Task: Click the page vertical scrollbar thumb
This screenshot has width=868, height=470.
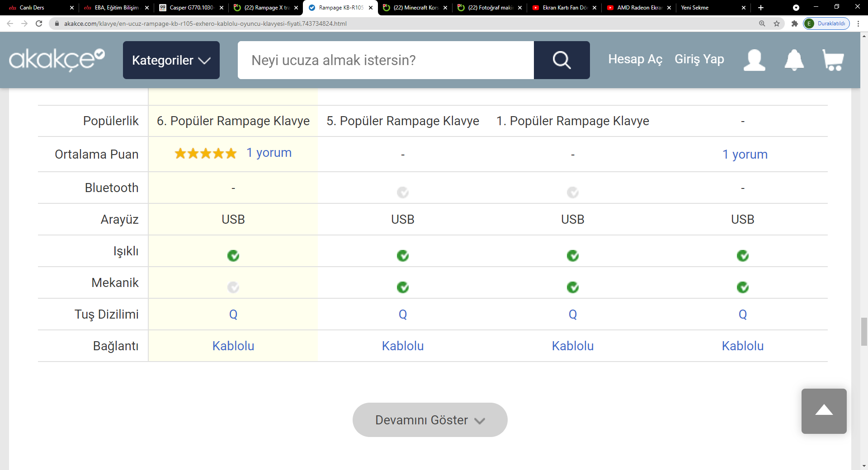Action: [x=864, y=331]
